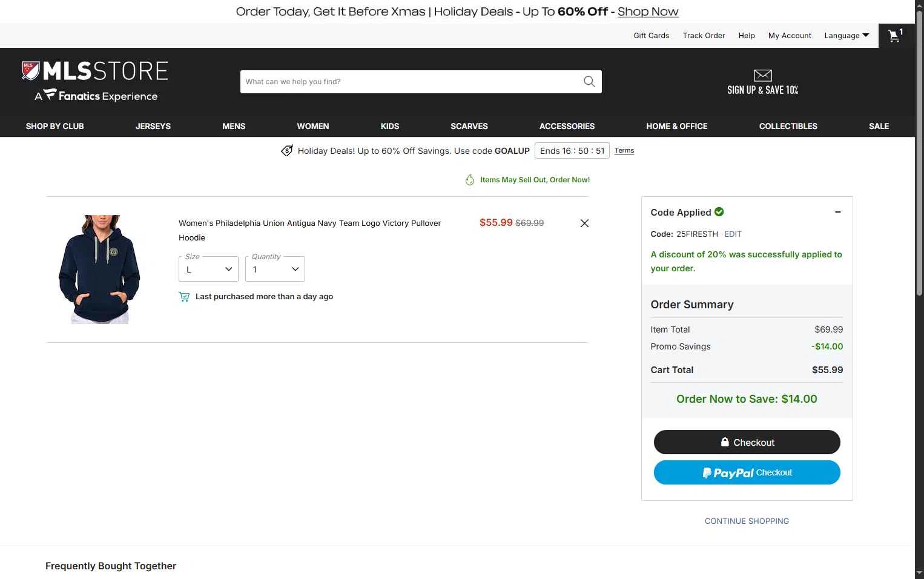Click the promo countdown timer box

pyautogui.click(x=572, y=151)
